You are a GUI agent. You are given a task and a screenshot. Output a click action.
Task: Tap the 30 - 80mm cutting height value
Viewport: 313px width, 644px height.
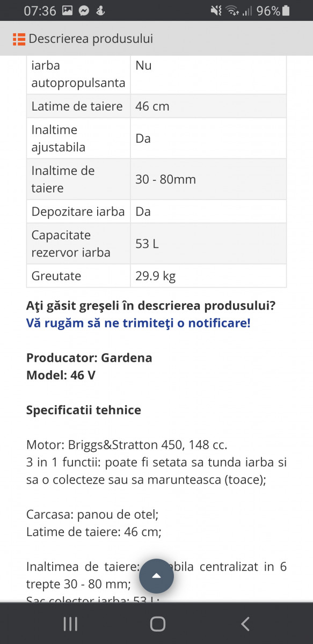[165, 179]
